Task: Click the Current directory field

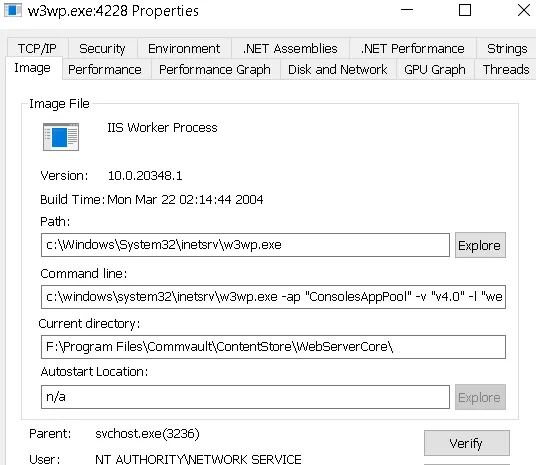Action: [x=273, y=347]
